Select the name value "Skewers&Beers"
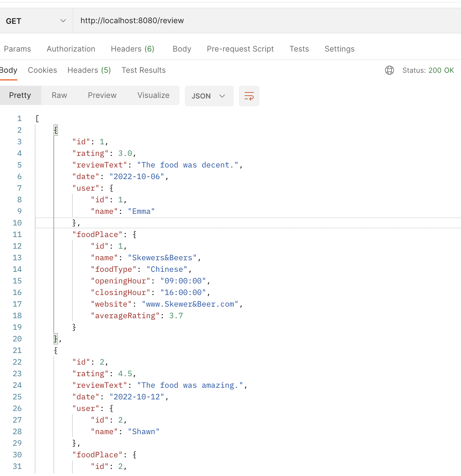The width and height of the screenshot is (461, 476). pyautogui.click(x=162, y=258)
